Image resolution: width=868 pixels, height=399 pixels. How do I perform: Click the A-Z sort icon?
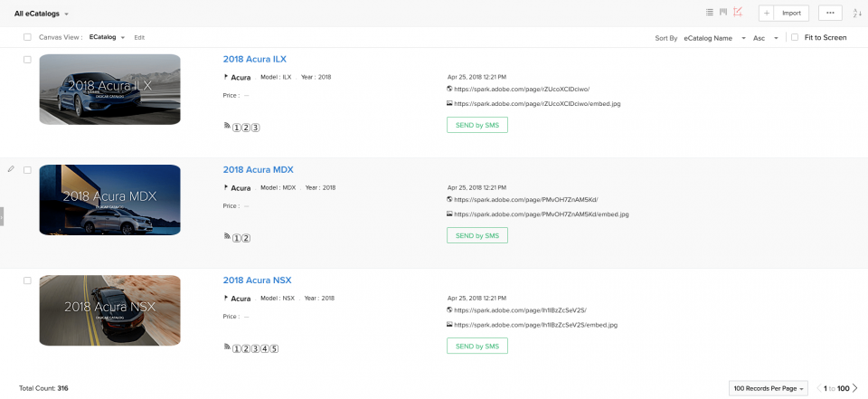pyautogui.click(x=857, y=13)
